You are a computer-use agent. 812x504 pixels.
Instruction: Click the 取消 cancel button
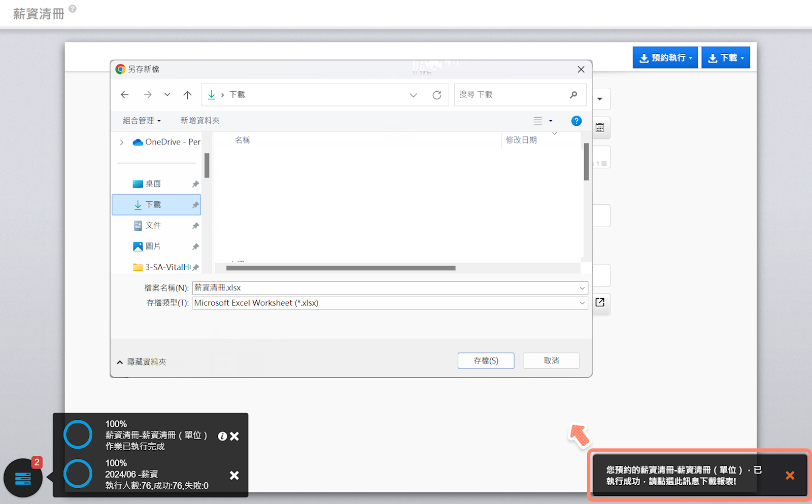tap(551, 361)
